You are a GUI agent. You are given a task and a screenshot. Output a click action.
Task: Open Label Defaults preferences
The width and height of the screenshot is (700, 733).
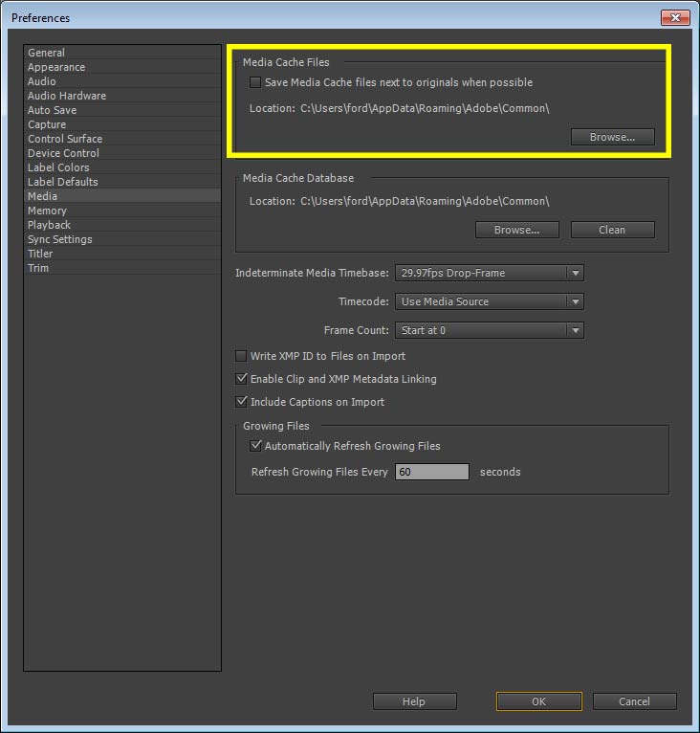point(122,182)
